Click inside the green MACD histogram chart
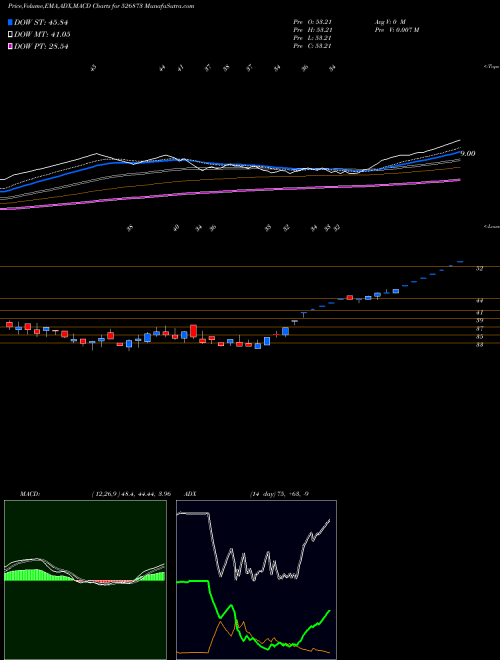500x660 pixels. (x=85, y=580)
